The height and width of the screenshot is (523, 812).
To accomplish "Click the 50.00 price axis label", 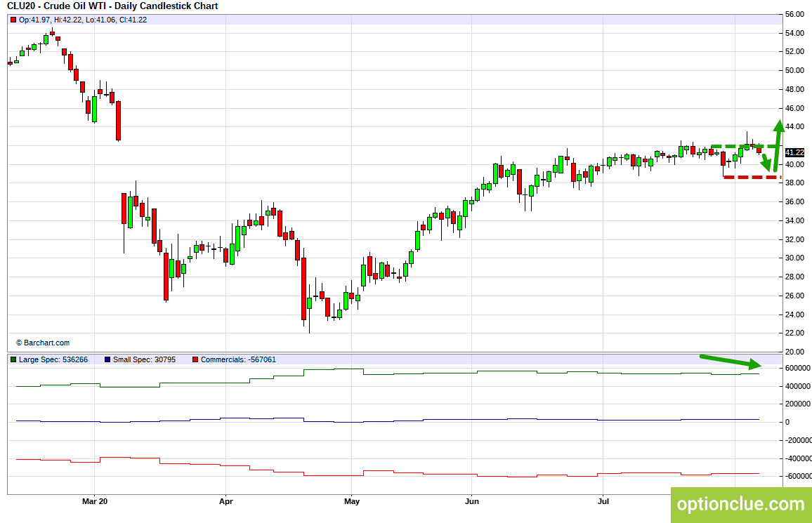I will click(794, 70).
